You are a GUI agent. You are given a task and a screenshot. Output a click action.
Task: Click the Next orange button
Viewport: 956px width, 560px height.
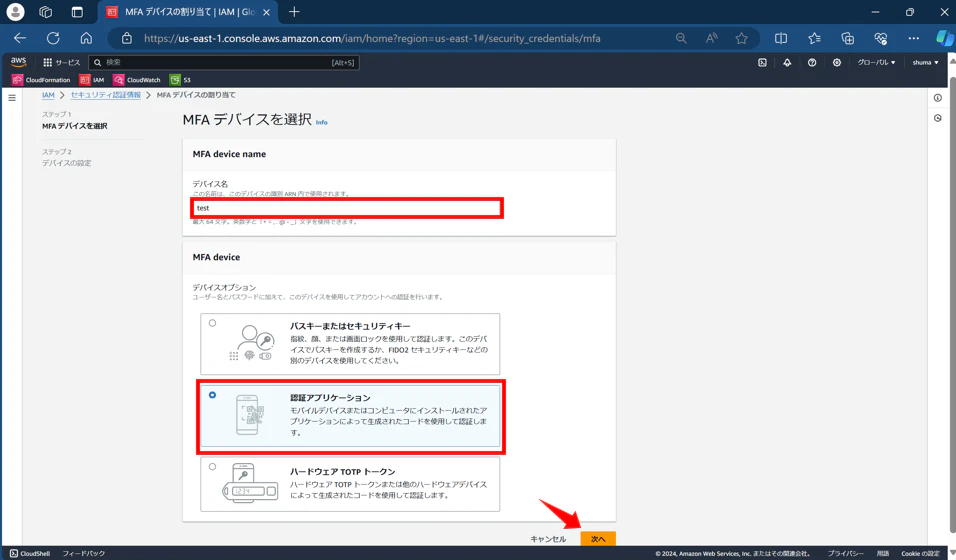click(598, 539)
